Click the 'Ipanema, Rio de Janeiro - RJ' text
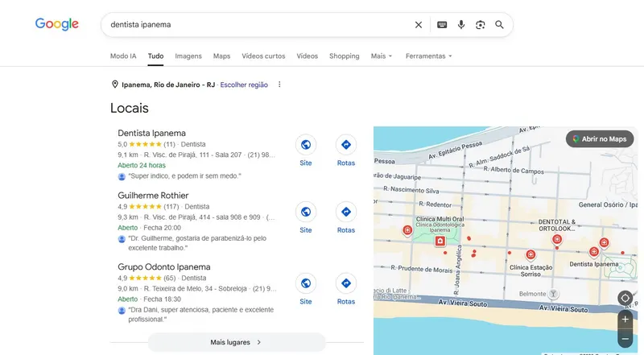This screenshot has height=355, width=644. 168,85
